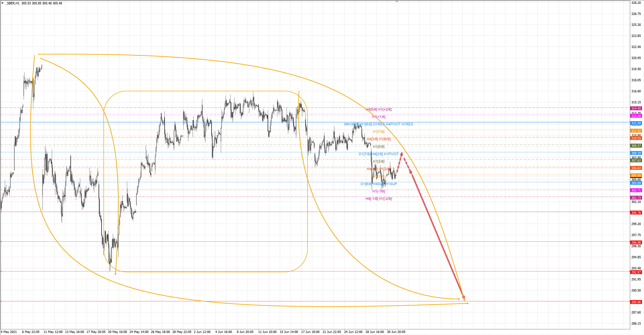Click the 30 Jun 20:05 time axis label
644x335 pixels.
[x=396, y=332]
